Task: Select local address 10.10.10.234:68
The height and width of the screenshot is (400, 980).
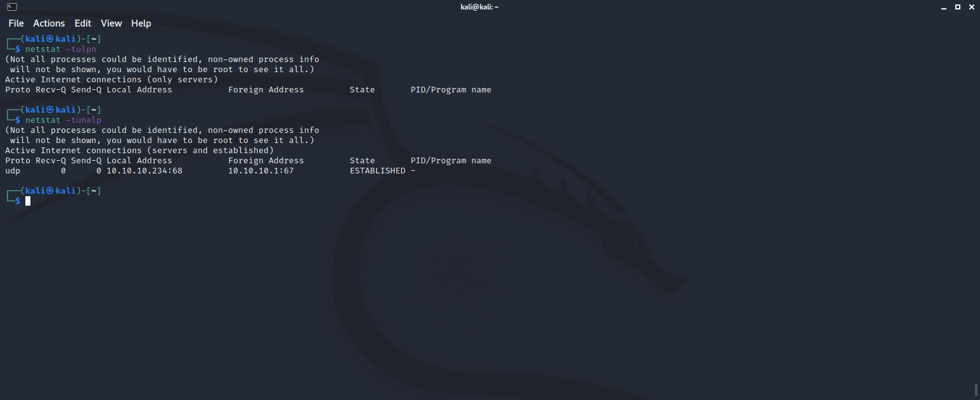Action: point(144,171)
